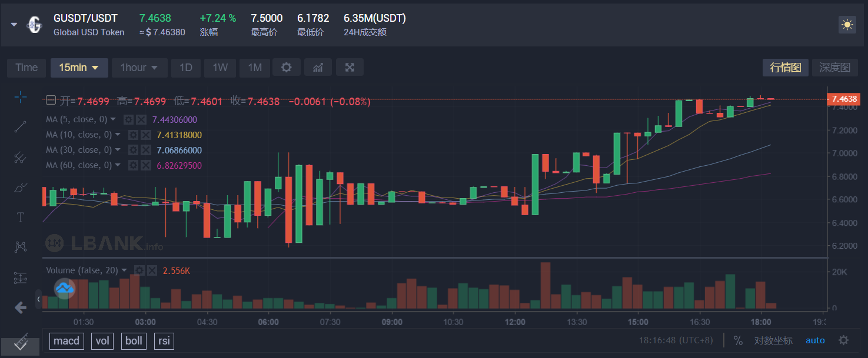868x358 pixels.
Task: Select the 1M interval
Action: pyautogui.click(x=255, y=68)
